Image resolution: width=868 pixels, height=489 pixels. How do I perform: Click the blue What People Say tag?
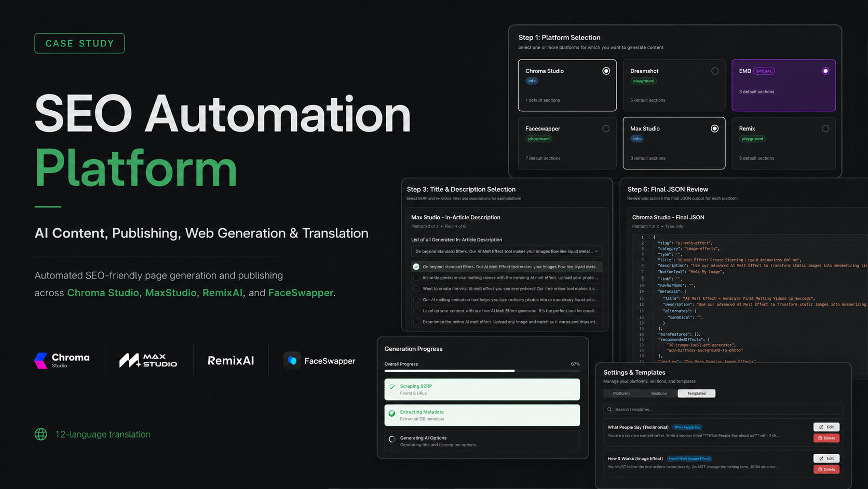pos(687,427)
